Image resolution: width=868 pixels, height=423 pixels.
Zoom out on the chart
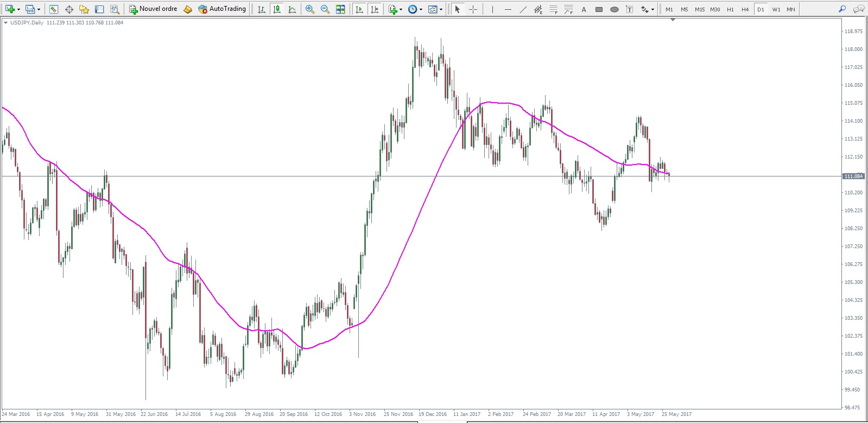point(325,9)
